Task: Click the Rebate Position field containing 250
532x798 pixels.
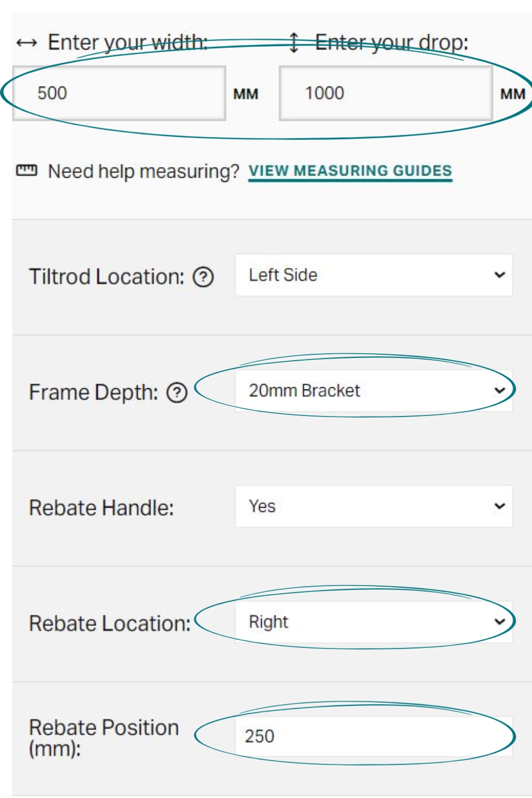Action: [374, 737]
